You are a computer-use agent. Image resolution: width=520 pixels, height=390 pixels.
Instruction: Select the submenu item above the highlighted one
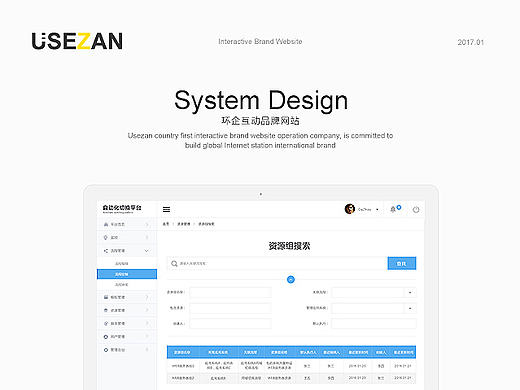click(x=122, y=264)
